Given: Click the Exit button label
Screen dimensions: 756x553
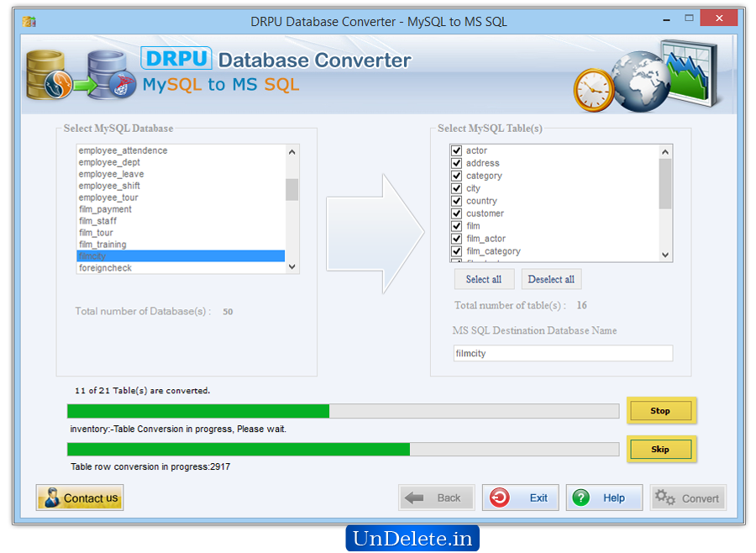Looking at the screenshot, I should [538, 498].
